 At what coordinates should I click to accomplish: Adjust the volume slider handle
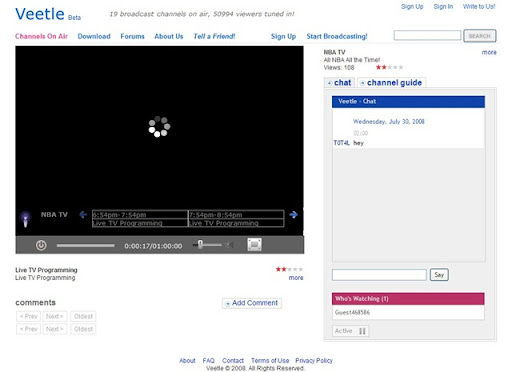(x=200, y=245)
